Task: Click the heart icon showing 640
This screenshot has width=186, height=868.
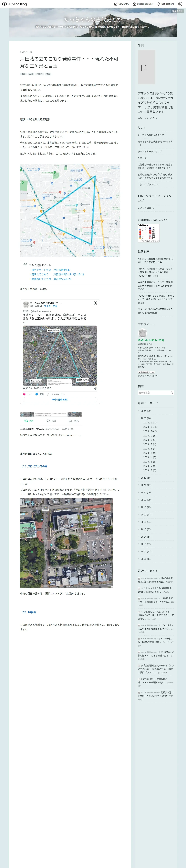Action: coord(48,421)
